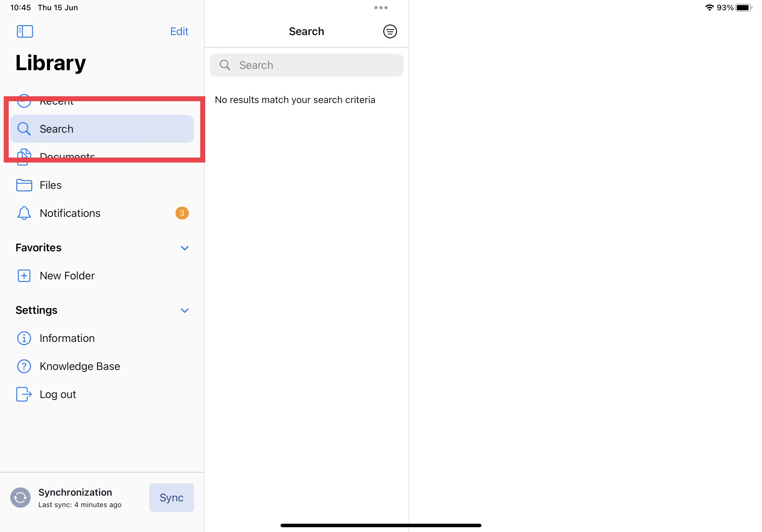Tap the Edit link
The width and height of the screenshot is (762, 532).
[179, 32]
